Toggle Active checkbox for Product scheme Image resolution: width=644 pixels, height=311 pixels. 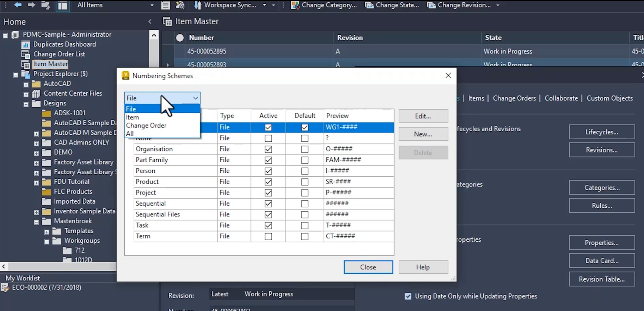[x=268, y=182]
